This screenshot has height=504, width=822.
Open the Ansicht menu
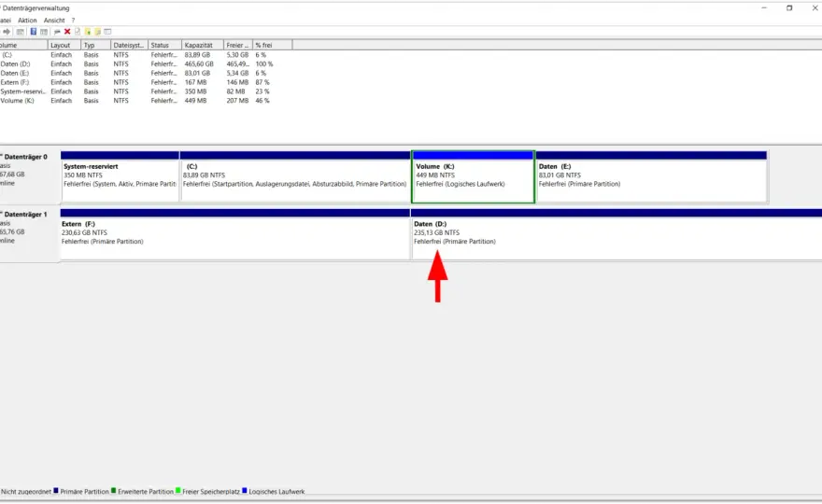[x=54, y=21]
